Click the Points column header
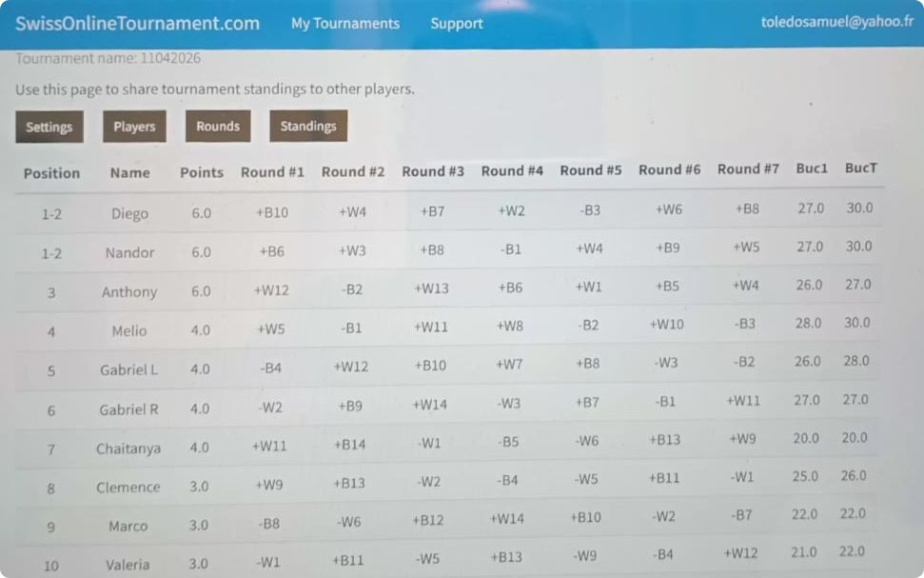924x578 pixels. (202, 172)
